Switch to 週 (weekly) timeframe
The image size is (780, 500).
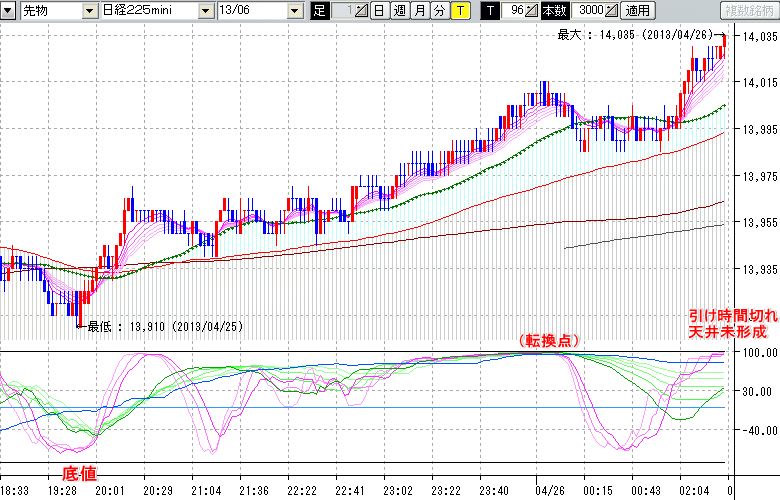click(399, 11)
